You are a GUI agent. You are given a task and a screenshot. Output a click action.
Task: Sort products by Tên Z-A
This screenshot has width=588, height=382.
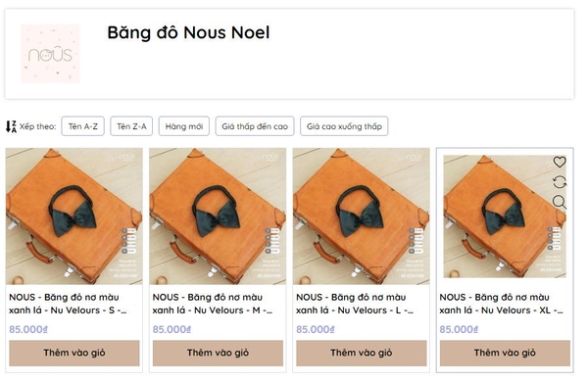point(131,126)
